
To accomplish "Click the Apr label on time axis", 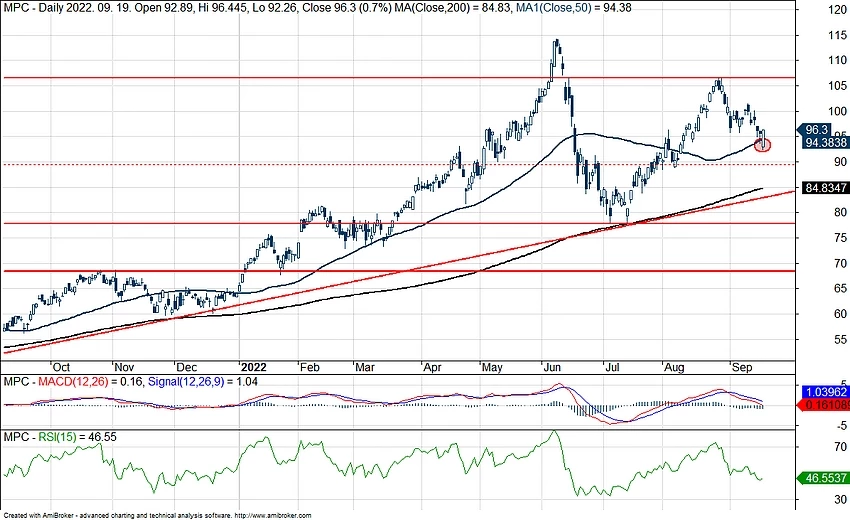I will 433,367.
